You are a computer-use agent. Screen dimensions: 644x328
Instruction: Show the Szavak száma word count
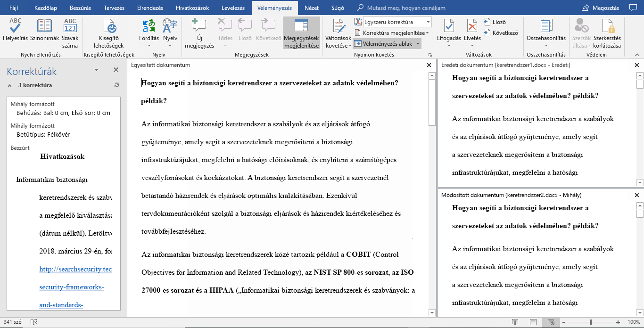click(x=70, y=33)
